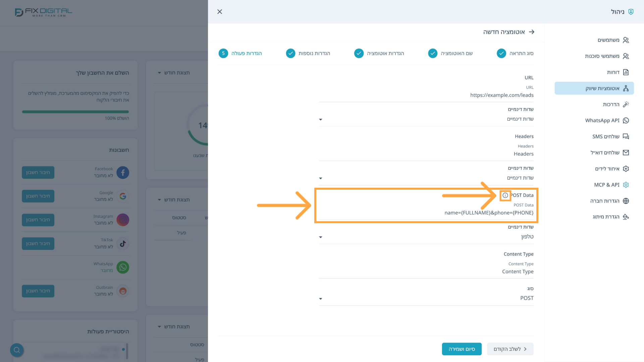Click the 100% account completion progress bar
The image size is (644, 362).
click(x=75, y=112)
